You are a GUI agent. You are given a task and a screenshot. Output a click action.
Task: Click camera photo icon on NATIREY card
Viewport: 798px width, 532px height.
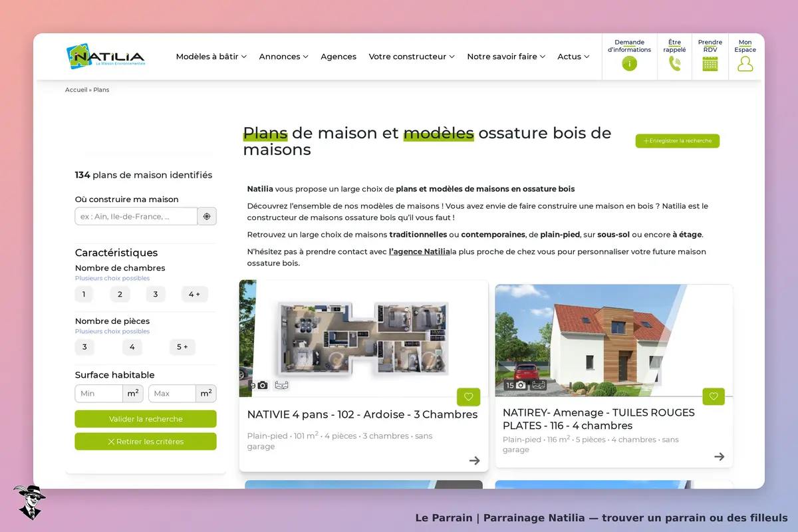point(521,385)
